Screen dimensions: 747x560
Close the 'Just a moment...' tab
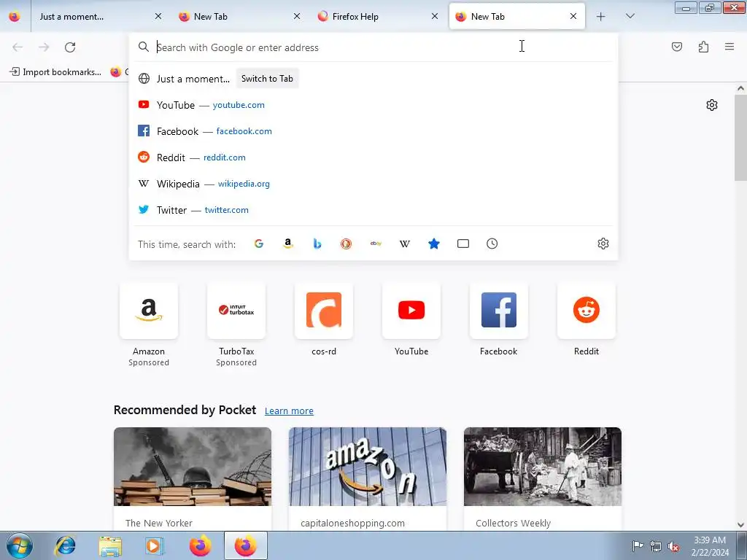(x=158, y=17)
